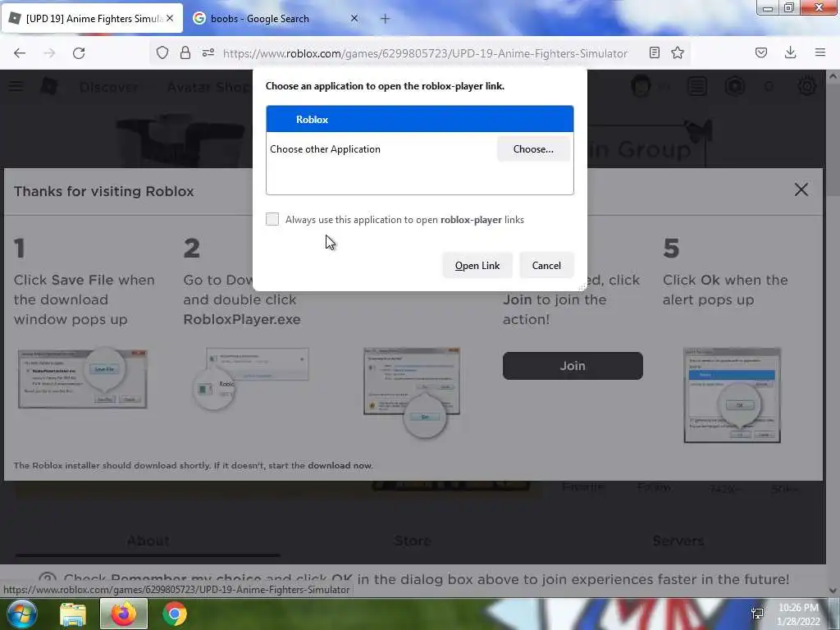The height and width of the screenshot is (630, 840).
Task: Open the Servers tab on game page
Action: pyautogui.click(x=678, y=541)
